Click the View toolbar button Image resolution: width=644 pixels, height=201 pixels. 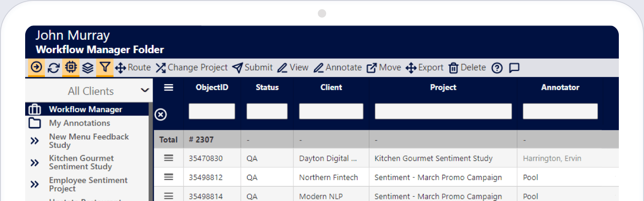293,68
